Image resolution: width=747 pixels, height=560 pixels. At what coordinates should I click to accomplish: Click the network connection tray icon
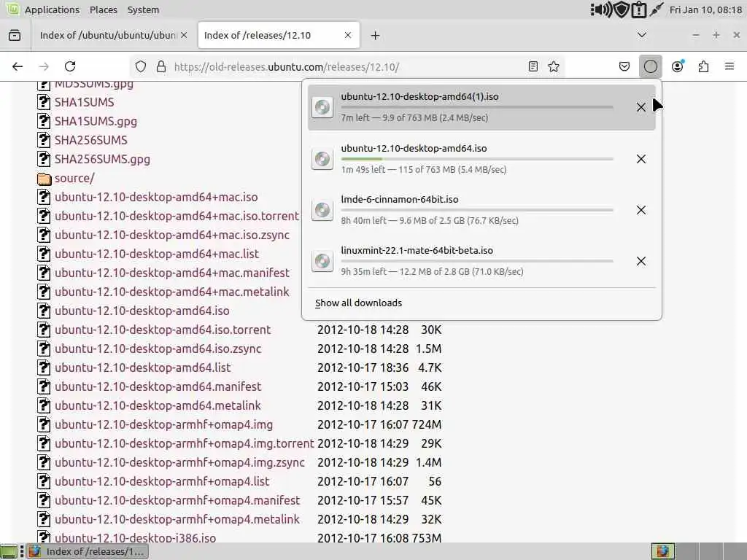coord(657,9)
